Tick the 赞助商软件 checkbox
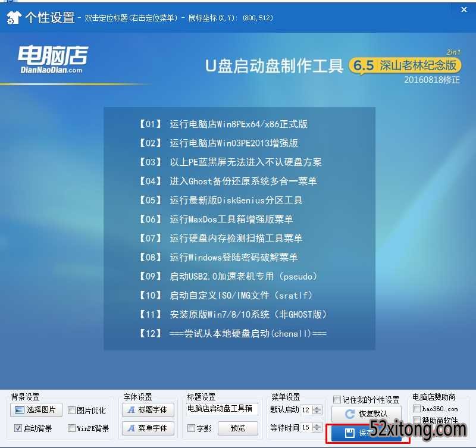The height and width of the screenshot is (448, 476). (x=417, y=421)
